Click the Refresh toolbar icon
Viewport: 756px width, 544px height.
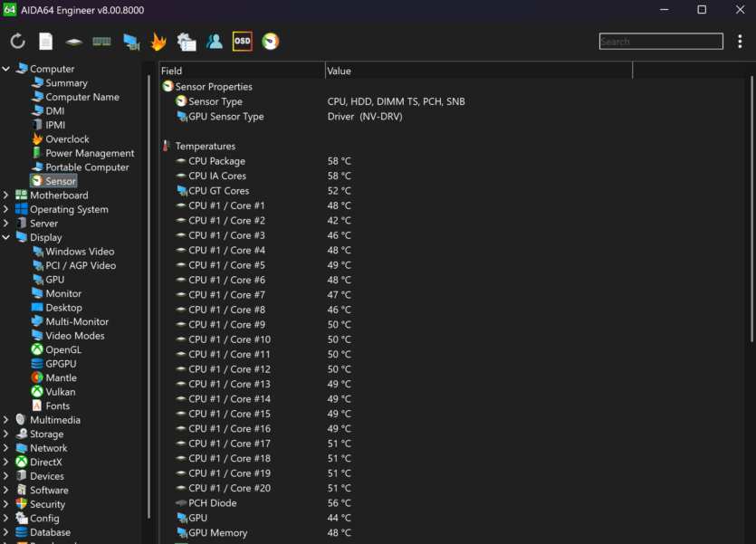click(18, 42)
